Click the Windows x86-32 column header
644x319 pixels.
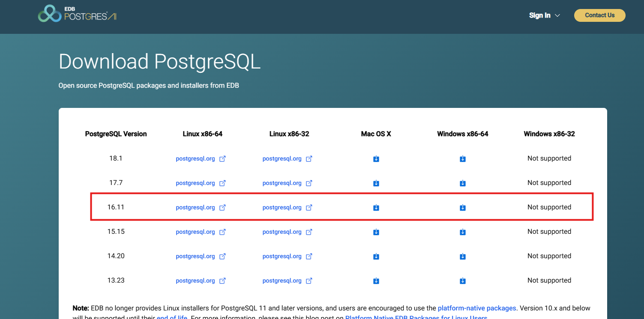(x=549, y=134)
